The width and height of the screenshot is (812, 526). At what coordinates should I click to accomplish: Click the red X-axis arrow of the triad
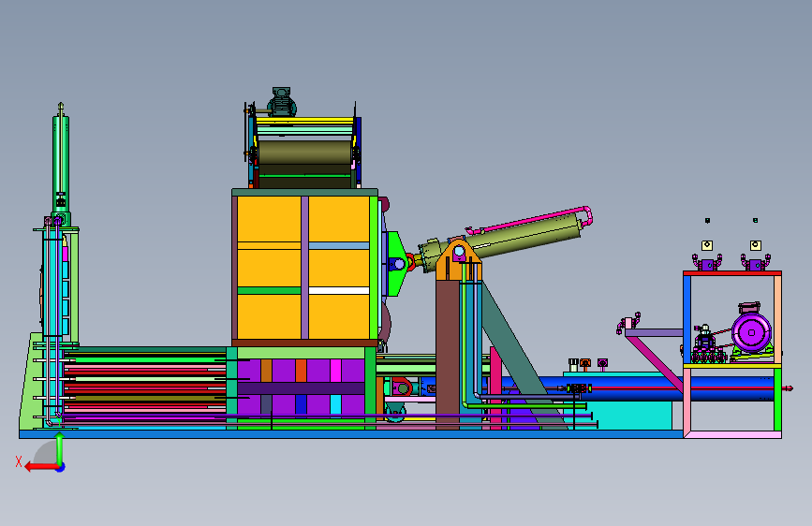click(x=41, y=467)
